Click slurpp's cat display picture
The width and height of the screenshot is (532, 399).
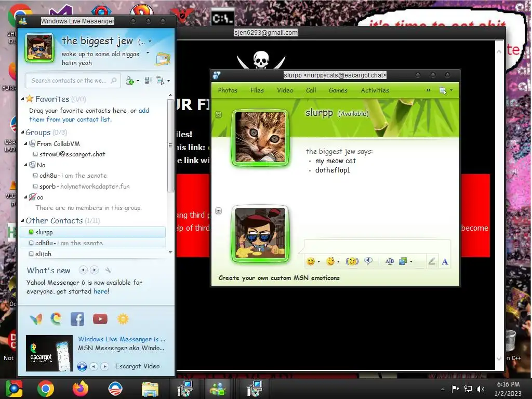click(260, 137)
